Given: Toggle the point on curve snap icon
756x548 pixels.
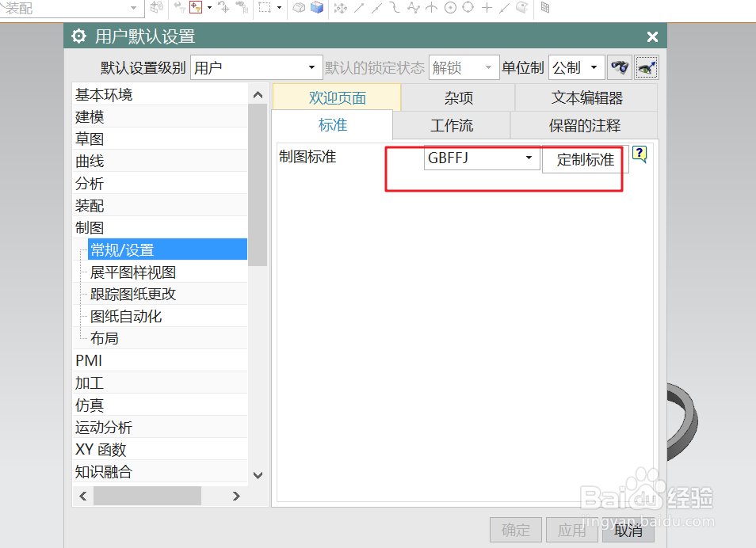Looking at the screenshot, I should point(504,7).
